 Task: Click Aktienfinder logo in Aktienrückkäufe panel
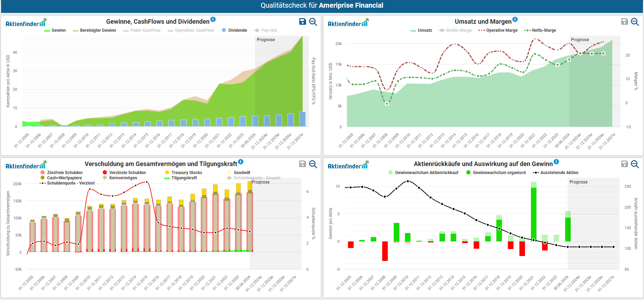[x=348, y=165]
